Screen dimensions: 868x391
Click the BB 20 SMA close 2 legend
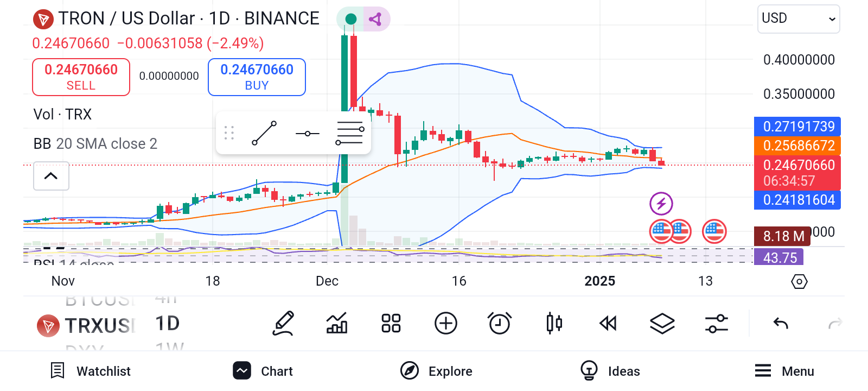click(x=95, y=143)
